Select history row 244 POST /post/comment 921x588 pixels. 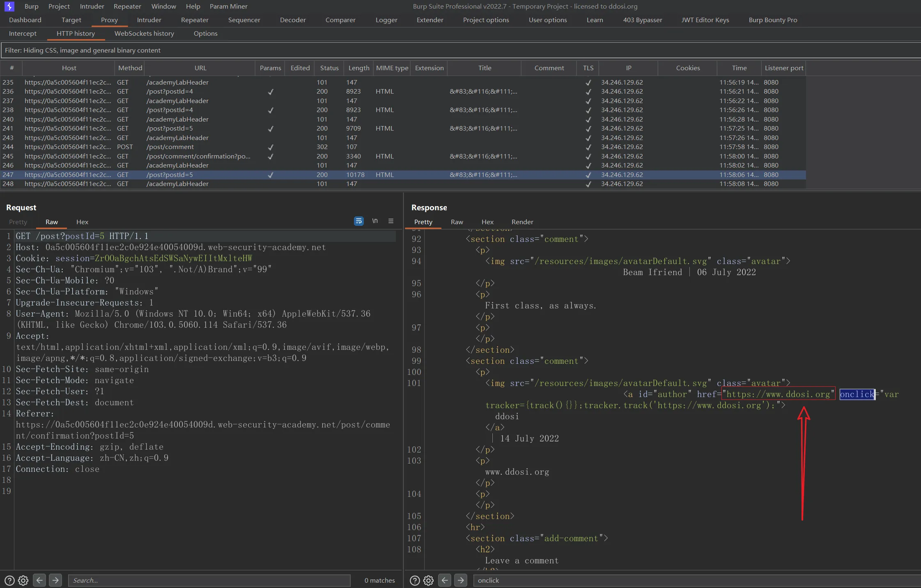(x=402, y=147)
